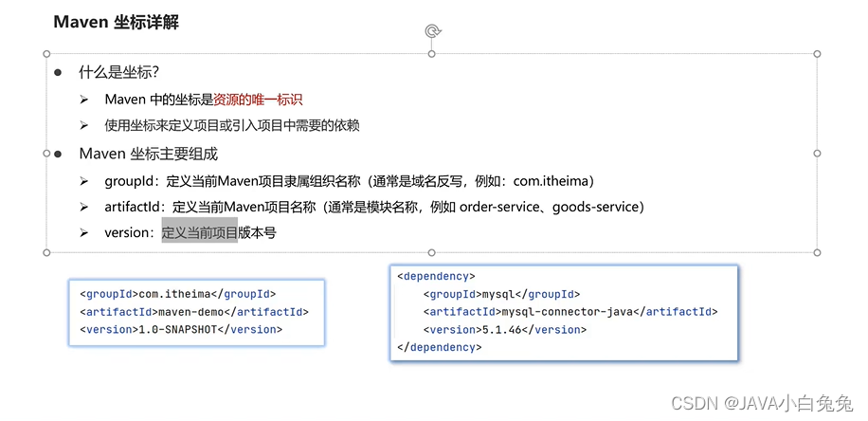
Task: Click the line starting "groupId:定义当前Maven项目隶属组织名称"
Action: (350, 181)
